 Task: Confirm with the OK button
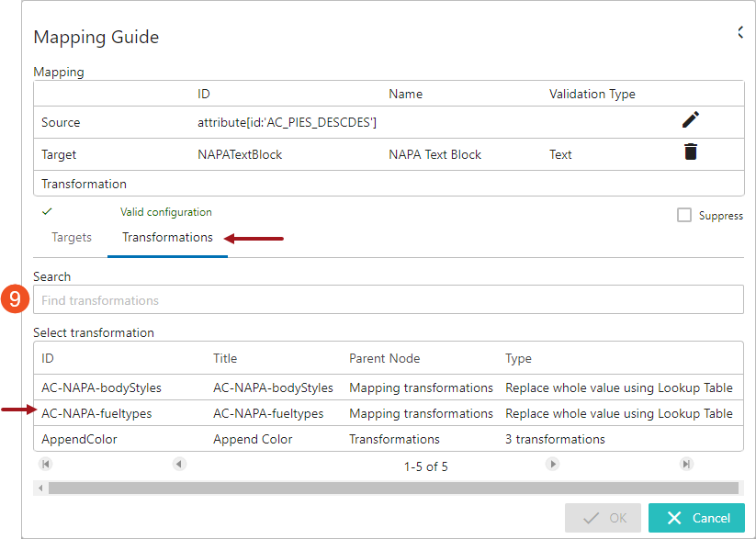pos(603,518)
